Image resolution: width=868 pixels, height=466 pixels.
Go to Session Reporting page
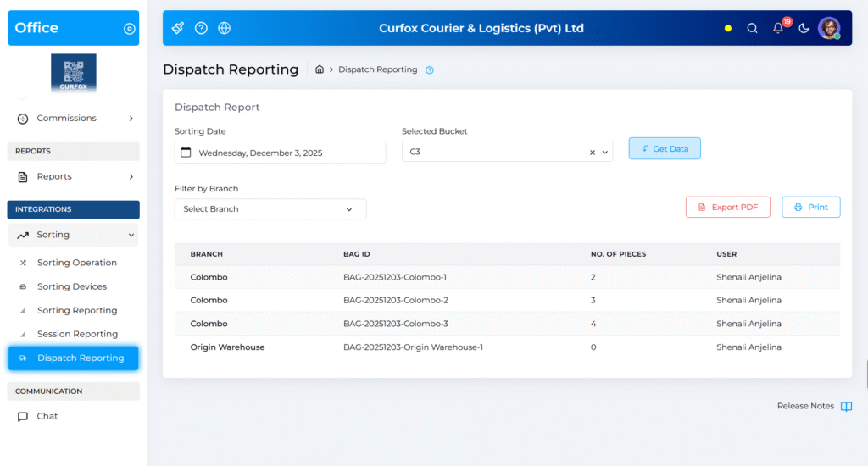tap(77, 334)
